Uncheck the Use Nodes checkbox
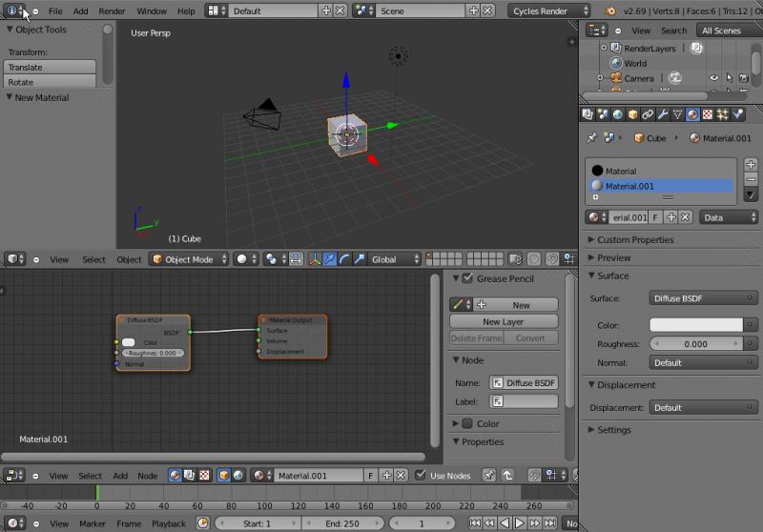Image resolution: width=763 pixels, height=532 pixels. (x=421, y=475)
